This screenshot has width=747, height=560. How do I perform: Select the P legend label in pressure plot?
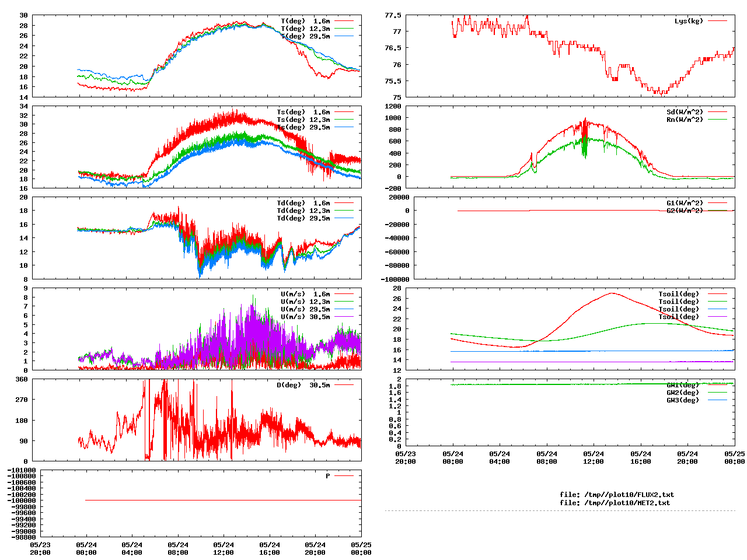point(327,476)
